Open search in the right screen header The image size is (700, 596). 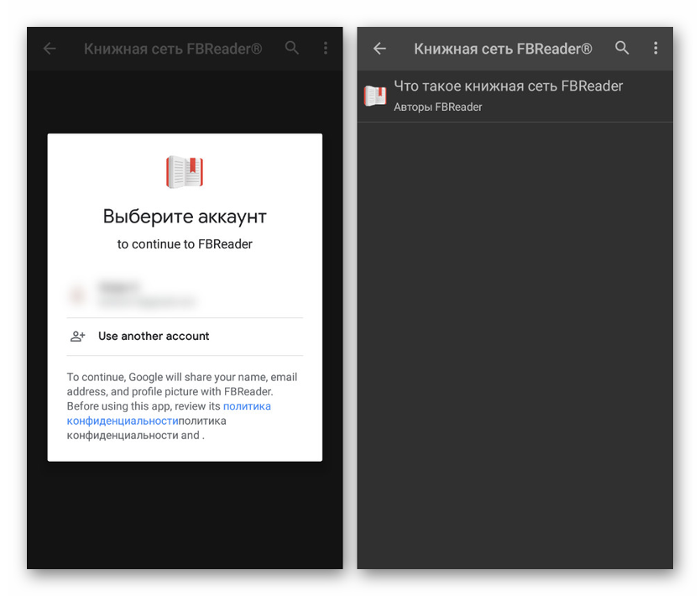(x=622, y=48)
